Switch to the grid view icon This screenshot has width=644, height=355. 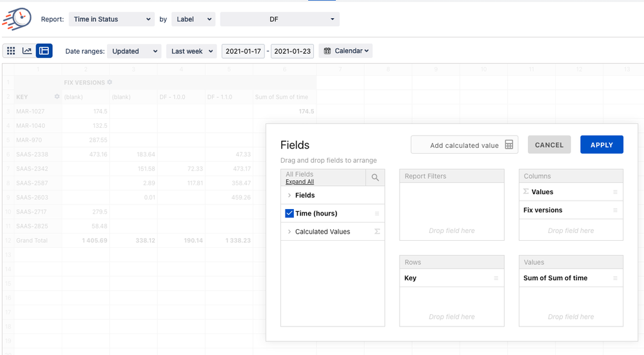point(11,50)
